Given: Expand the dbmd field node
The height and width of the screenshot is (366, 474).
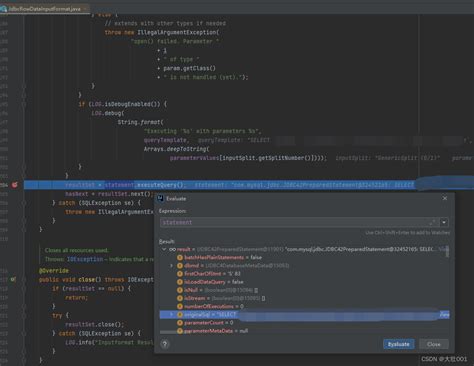Looking at the screenshot, I should (x=171, y=265).
